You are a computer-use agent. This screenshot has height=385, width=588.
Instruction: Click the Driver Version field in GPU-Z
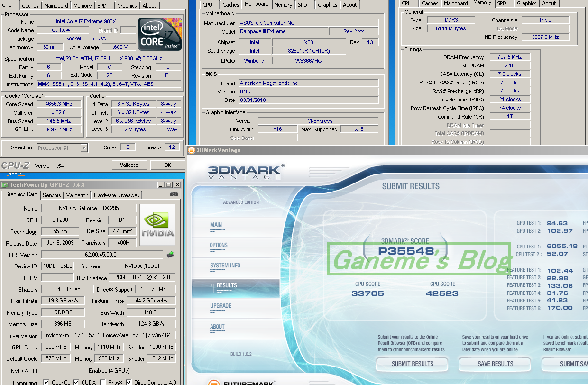109,336
